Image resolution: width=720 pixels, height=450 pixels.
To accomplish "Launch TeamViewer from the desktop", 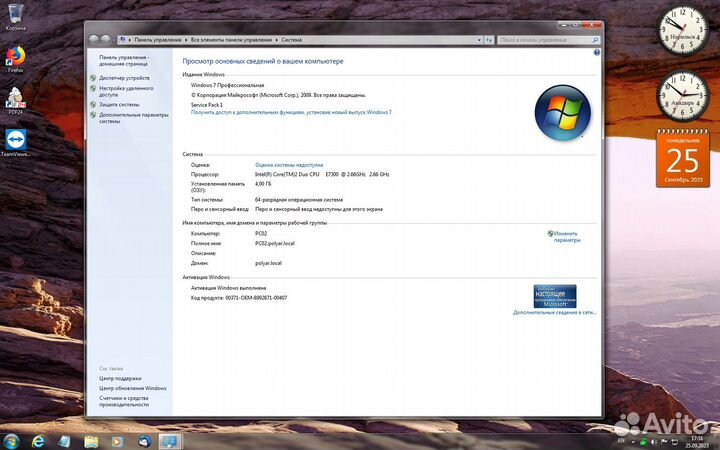I will 16,143.
